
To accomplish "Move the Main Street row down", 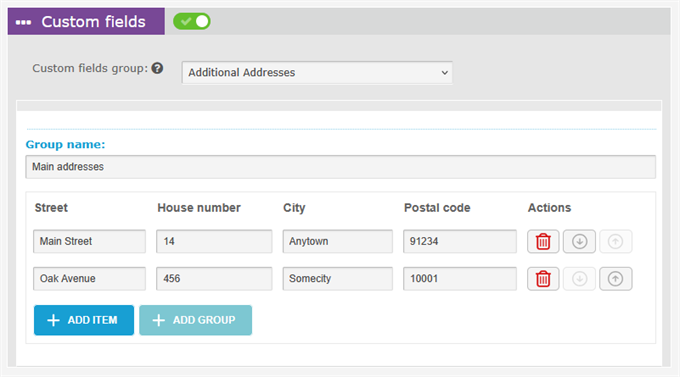I will (x=579, y=241).
